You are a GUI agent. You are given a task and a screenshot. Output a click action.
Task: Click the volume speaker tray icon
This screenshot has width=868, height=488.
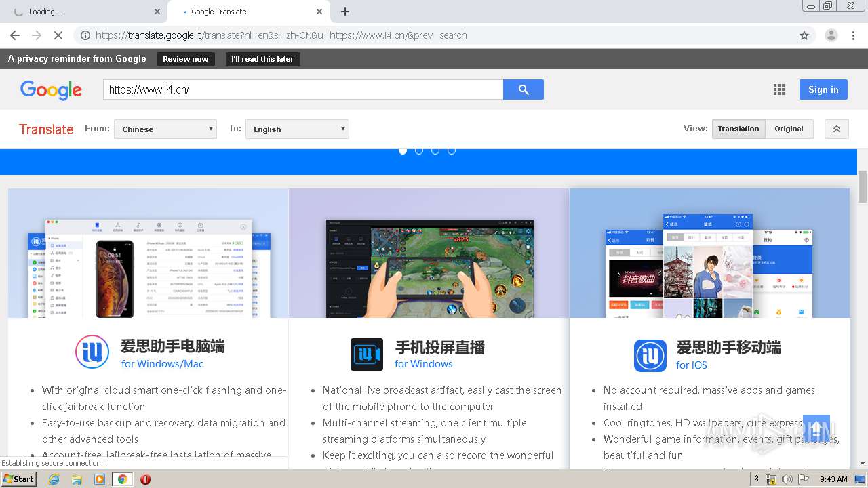[x=787, y=479]
